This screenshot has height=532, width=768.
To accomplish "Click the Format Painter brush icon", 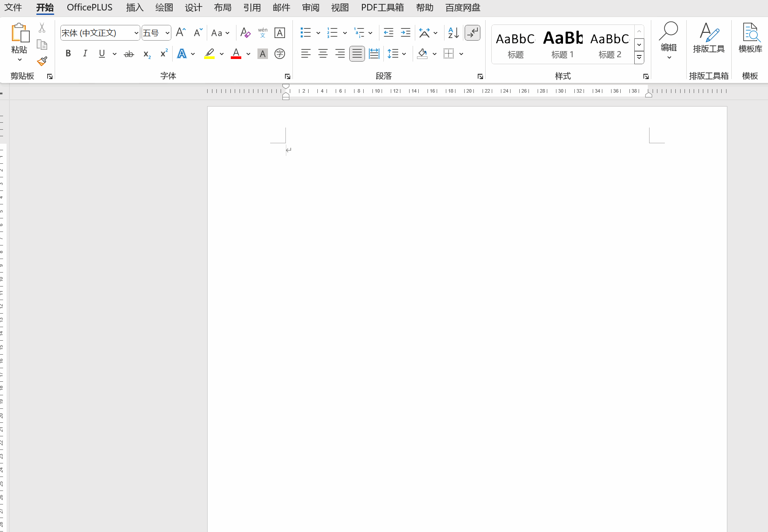I will tap(42, 62).
